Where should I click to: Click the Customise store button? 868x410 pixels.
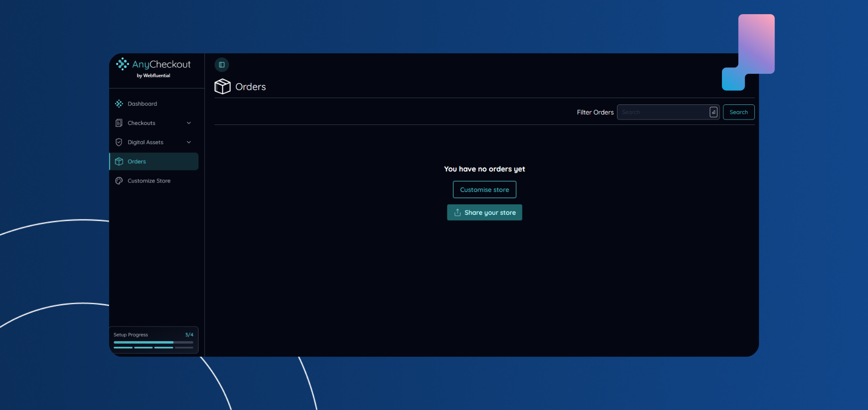point(484,190)
